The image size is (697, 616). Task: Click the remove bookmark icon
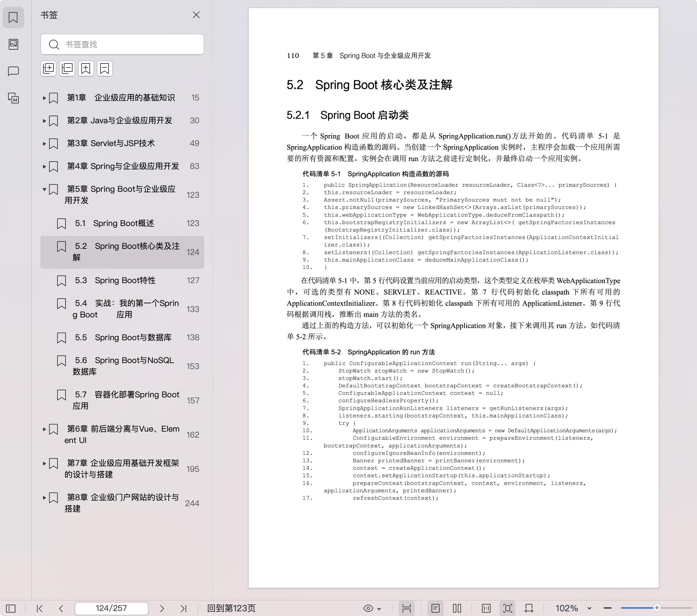[x=105, y=69]
